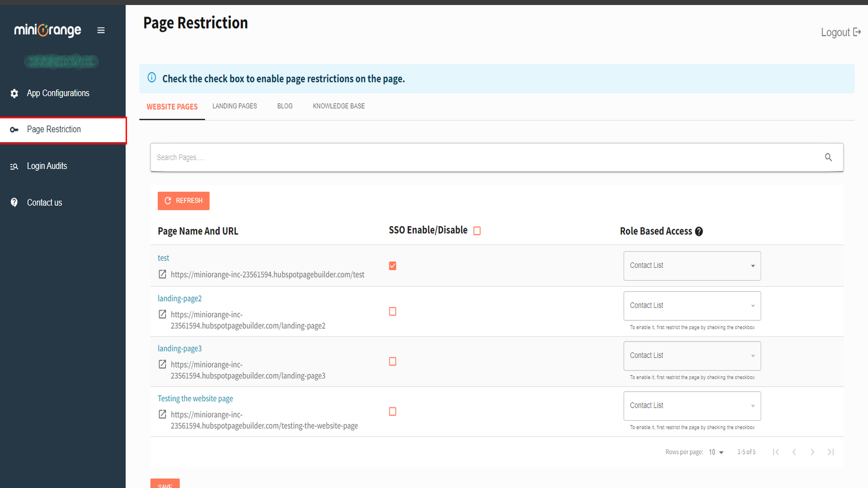Click the external link icon beside the test page URL
868x488 pixels.
(x=162, y=274)
